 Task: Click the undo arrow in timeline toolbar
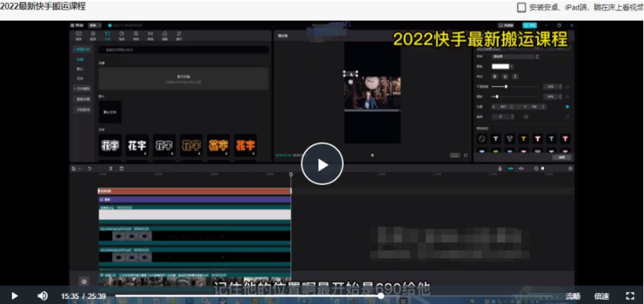(89, 169)
